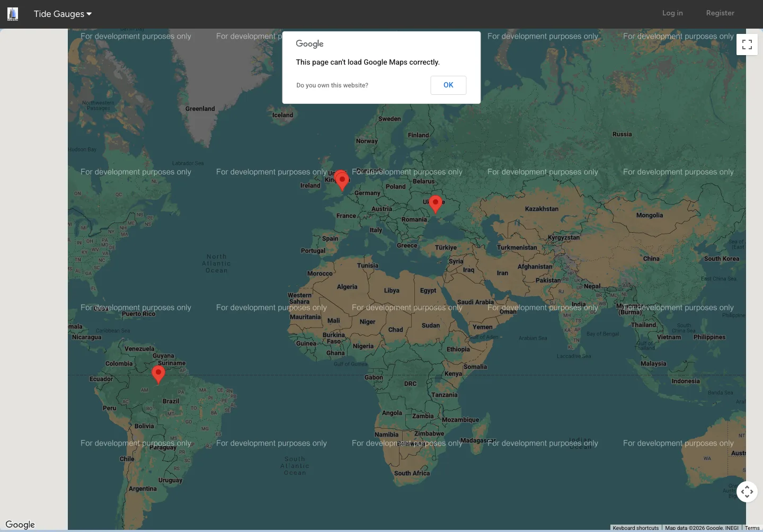This screenshot has height=532, width=763.
Task: Click the "Kazakhstan" map label
Action: 542,209
